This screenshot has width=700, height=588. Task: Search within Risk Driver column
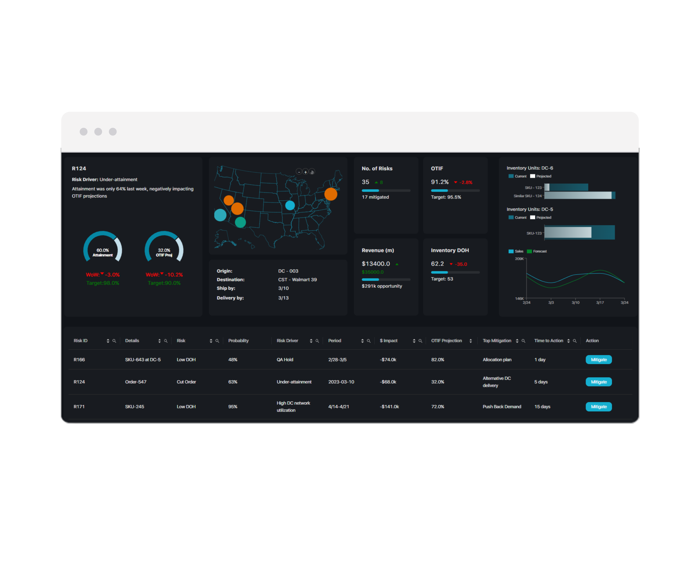coord(317,341)
